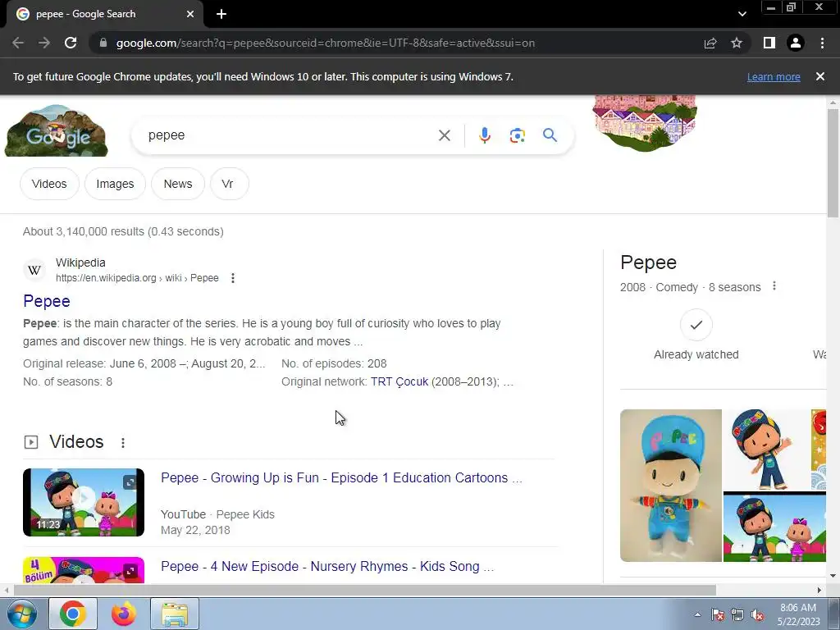Open Pepee Growing Up is Fun link
The width and height of the screenshot is (840, 630).
click(x=341, y=478)
